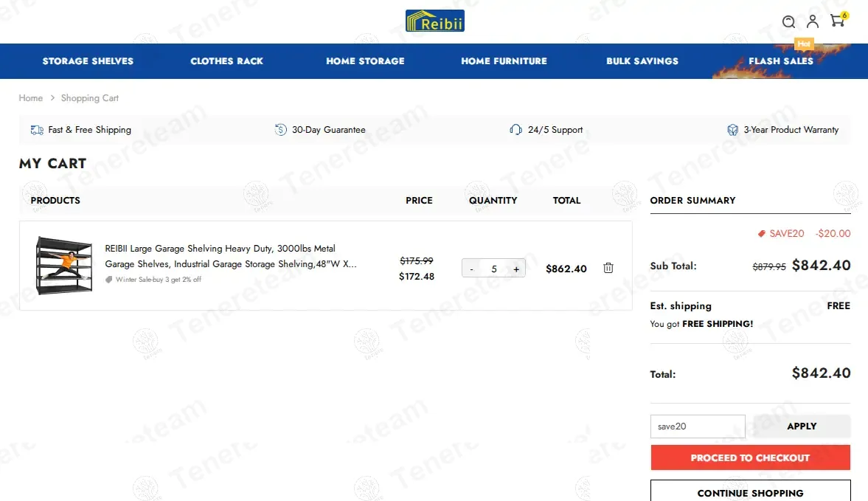Click the red SAVE20 coupon tag icon
Image resolution: width=868 pixels, height=501 pixels.
click(x=762, y=234)
